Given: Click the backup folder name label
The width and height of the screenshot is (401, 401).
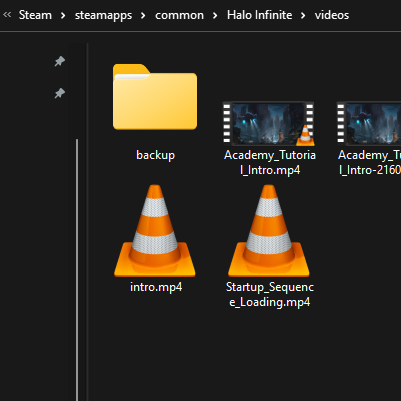Looking at the screenshot, I should pyautogui.click(x=155, y=155).
